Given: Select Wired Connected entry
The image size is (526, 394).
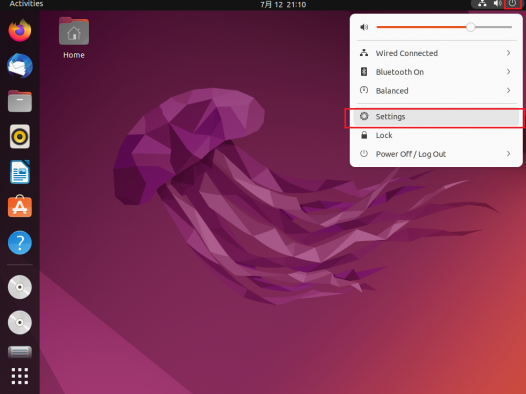Looking at the screenshot, I should 436,53.
